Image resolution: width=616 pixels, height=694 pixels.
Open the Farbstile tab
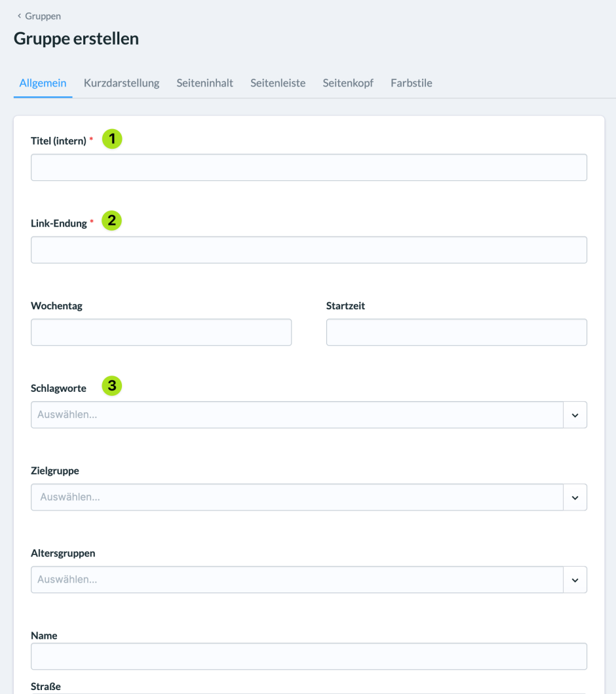pos(411,83)
